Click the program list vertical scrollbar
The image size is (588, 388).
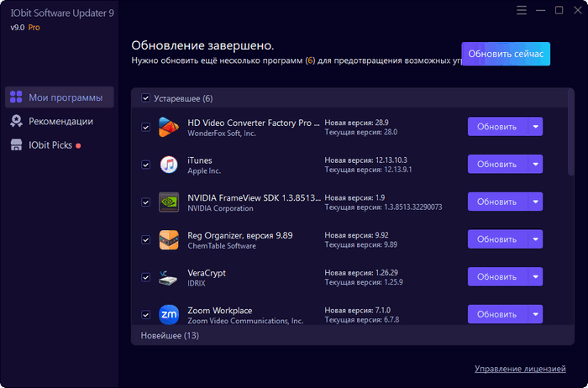(x=570, y=133)
